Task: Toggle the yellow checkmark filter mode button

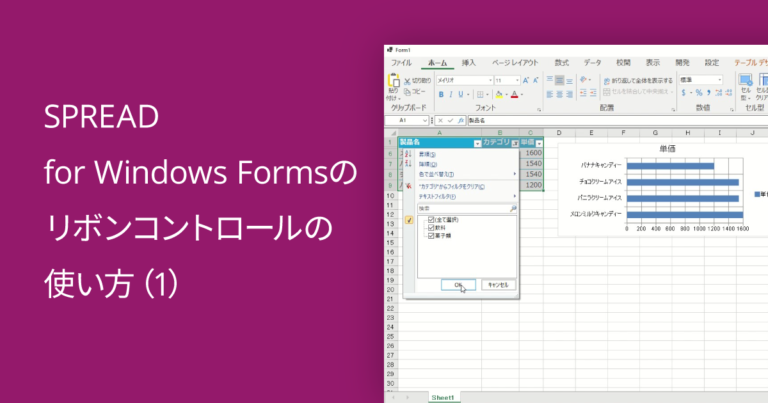Action: pos(409,220)
